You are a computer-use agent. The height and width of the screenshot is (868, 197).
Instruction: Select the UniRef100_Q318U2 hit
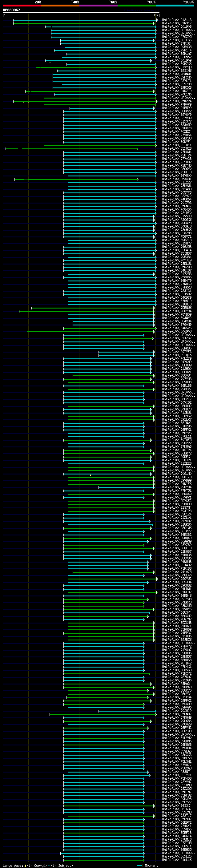pyautogui.click(x=177, y=162)
